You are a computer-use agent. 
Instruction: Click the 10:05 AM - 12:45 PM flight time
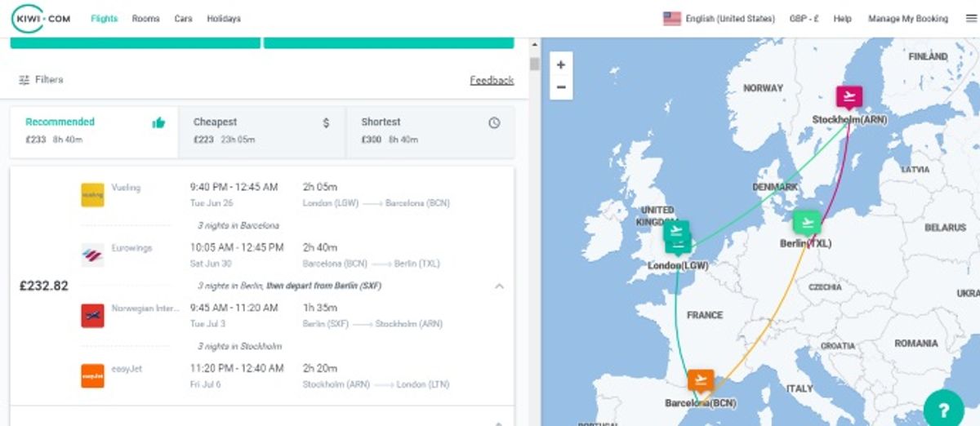(x=237, y=247)
